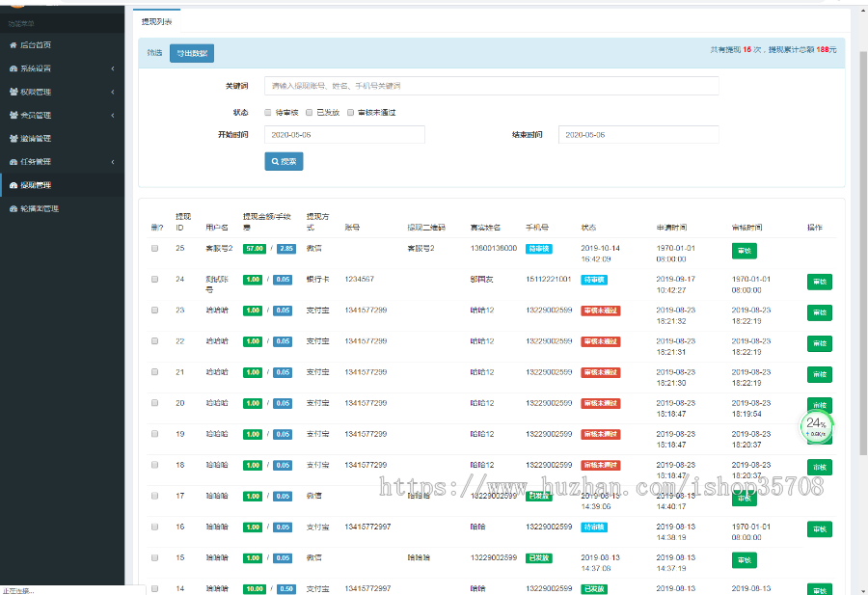Click the home icon beside 后台首页
This screenshot has height=595, width=868.
click(13, 45)
